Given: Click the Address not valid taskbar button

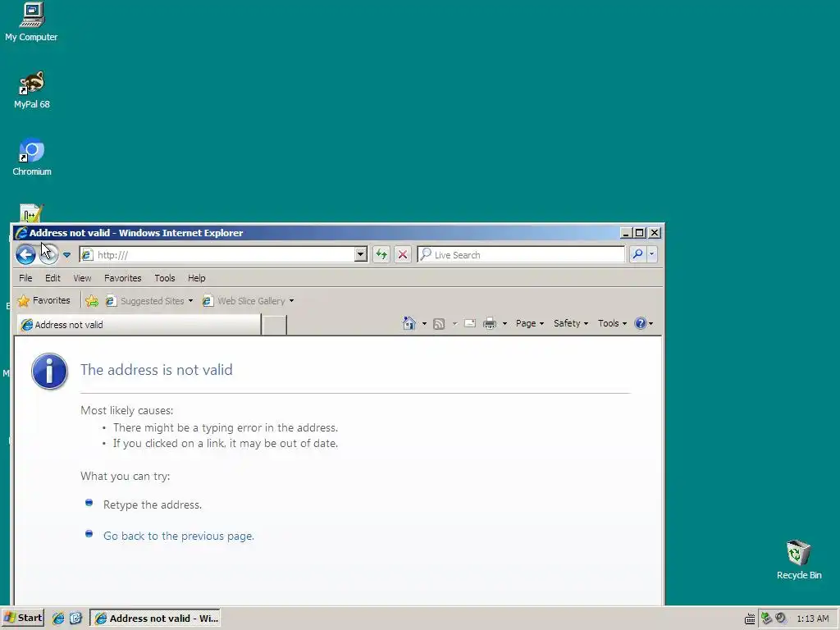Looking at the screenshot, I should coord(155,619).
